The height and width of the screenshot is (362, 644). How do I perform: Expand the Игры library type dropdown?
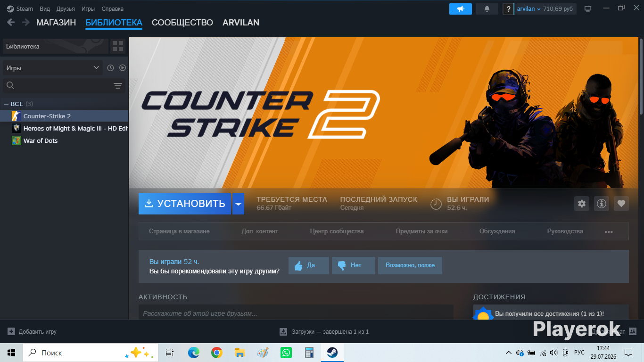[x=53, y=68]
